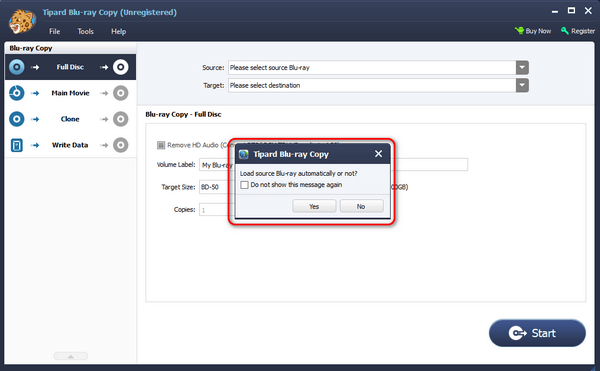The width and height of the screenshot is (600, 371).
Task: Open the Help menu
Action: 118,31
